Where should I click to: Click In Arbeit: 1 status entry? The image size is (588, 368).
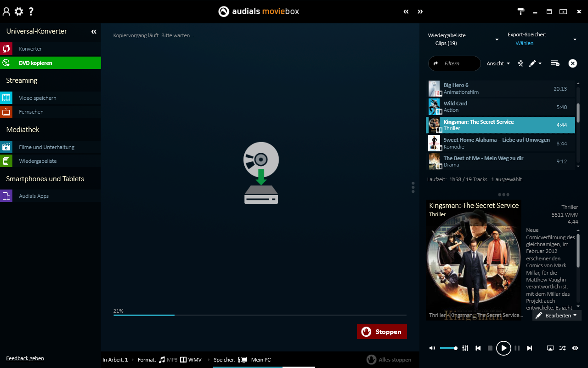coord(115,360)
